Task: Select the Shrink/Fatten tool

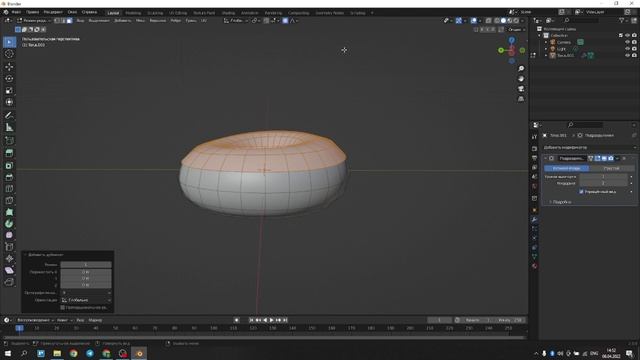Action: pyautogui.click(x=9, y=258)
